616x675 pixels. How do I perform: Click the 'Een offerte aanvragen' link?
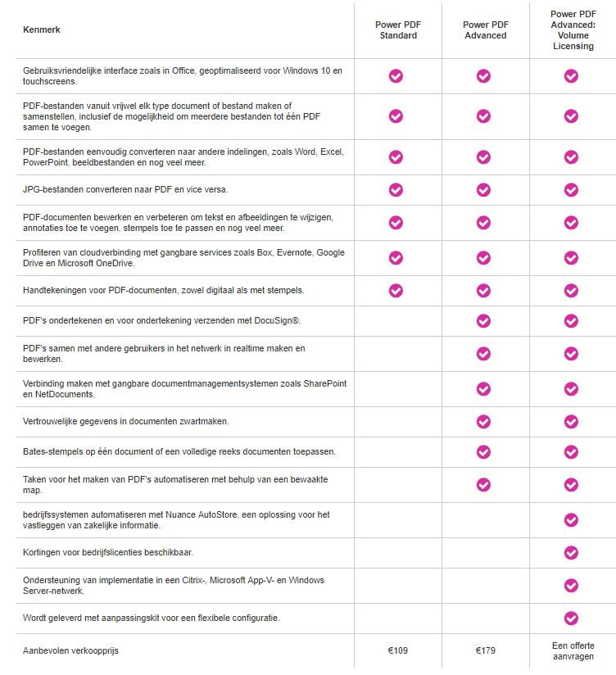(573, 651)
